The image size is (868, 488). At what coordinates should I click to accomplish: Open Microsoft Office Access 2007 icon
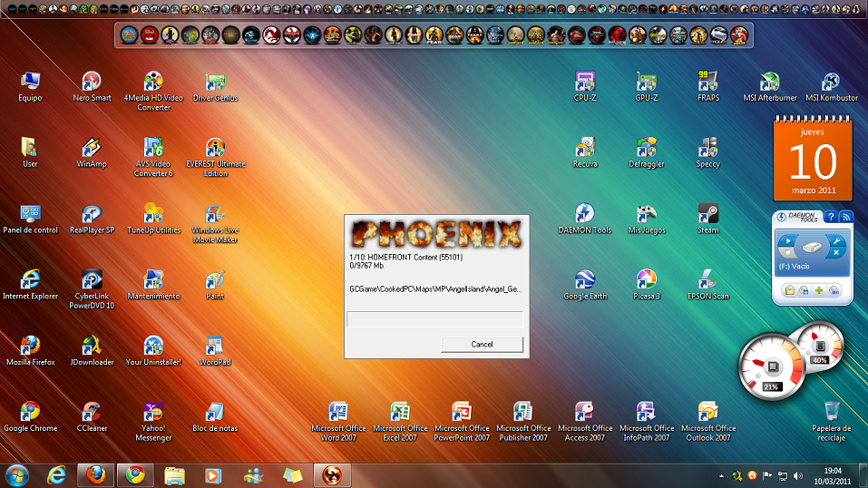coord(585,422)
